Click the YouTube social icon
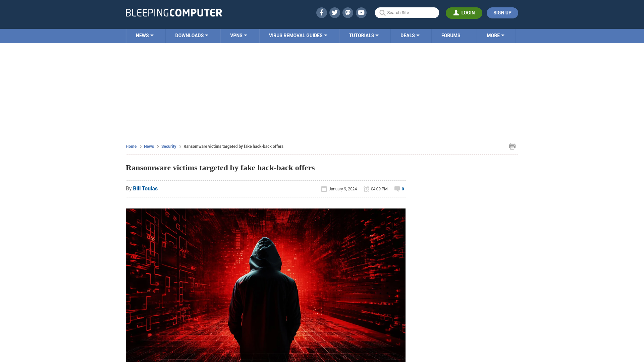 pyautogui.click(x=361, y=12)
